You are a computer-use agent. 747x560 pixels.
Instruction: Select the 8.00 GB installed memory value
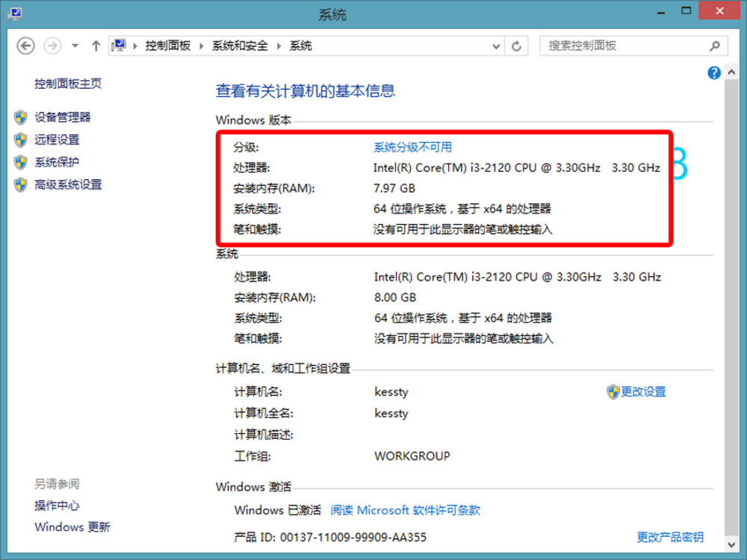point(395,298)
